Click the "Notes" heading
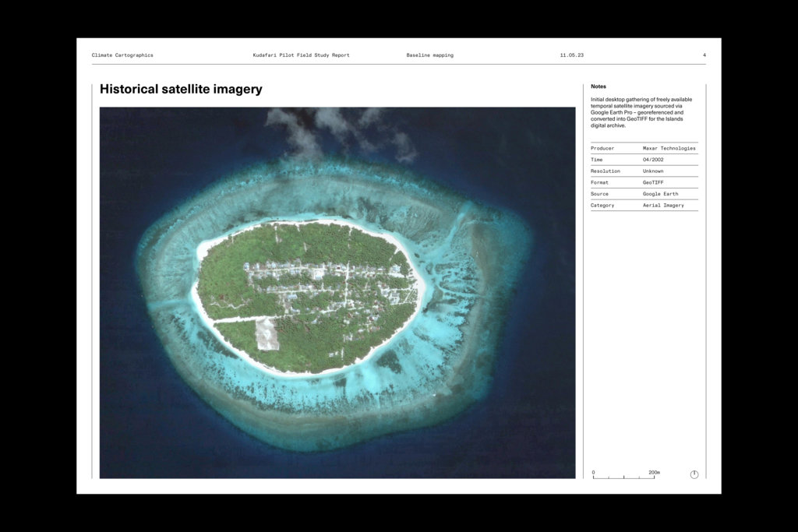798x532 pixels. point(598,86)
